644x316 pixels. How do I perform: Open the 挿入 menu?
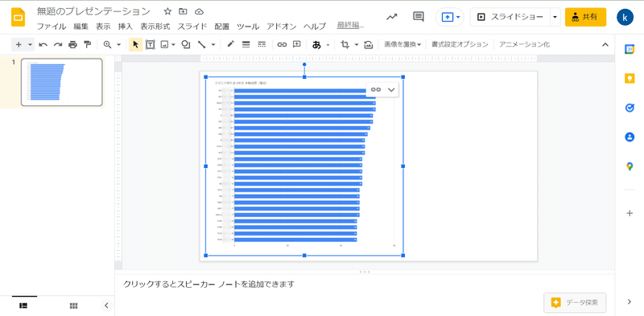126,27
